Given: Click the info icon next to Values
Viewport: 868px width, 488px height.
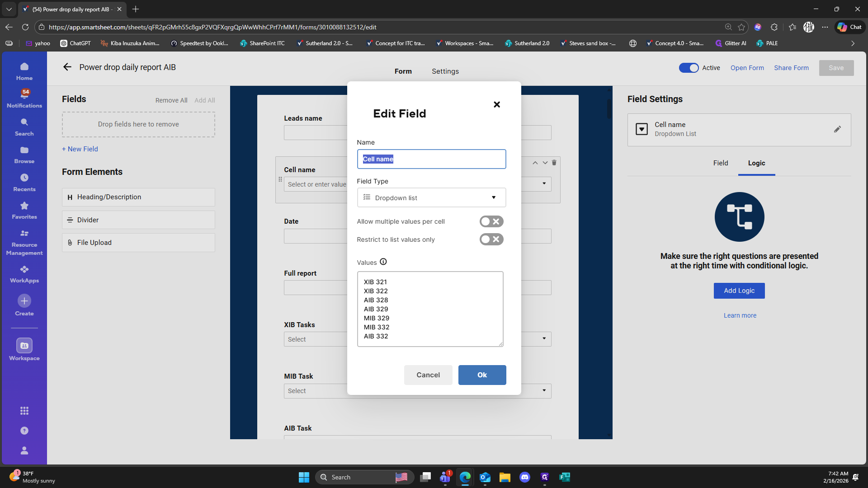Looking at the screenshot, I should tap(383, 262).
